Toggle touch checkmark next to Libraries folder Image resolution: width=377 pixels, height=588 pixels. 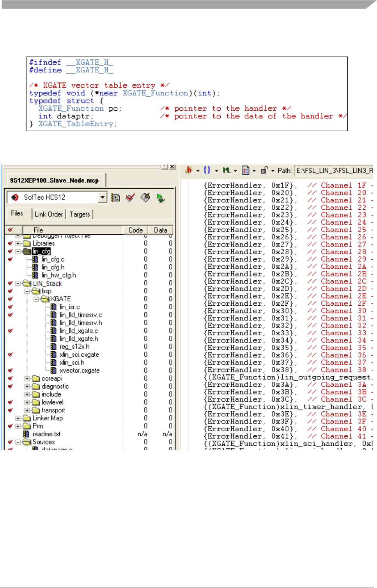pos(10,243)
